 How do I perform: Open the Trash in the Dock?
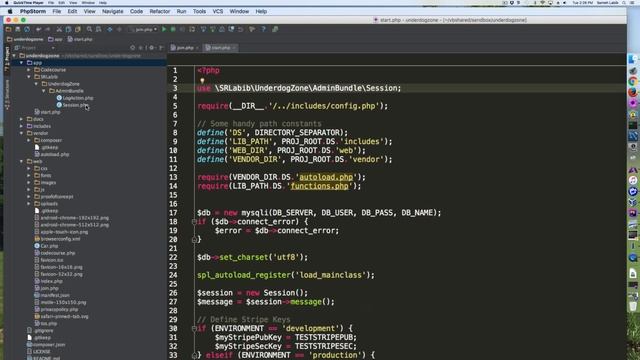[633, 306]
